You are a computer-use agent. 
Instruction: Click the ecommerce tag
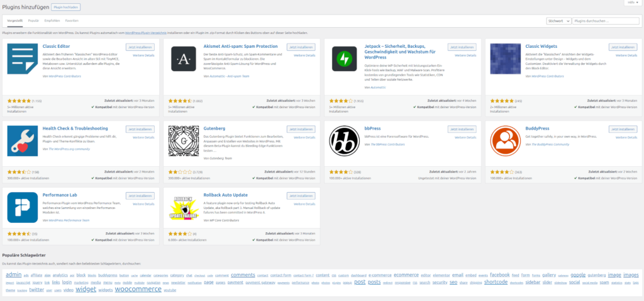click(x=406, y=275)
